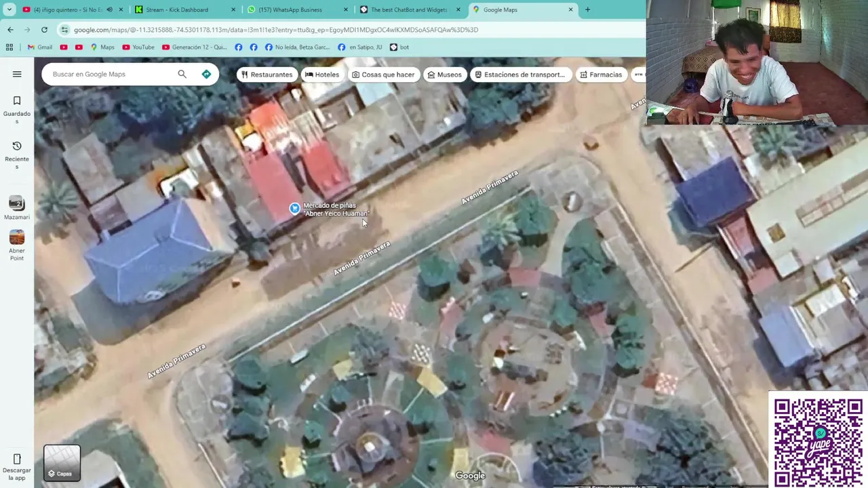The image size is (868, 488).
Task: Open the No leída, Betza Garc Facebook bookmark
Action: click(x=297, y=47)
